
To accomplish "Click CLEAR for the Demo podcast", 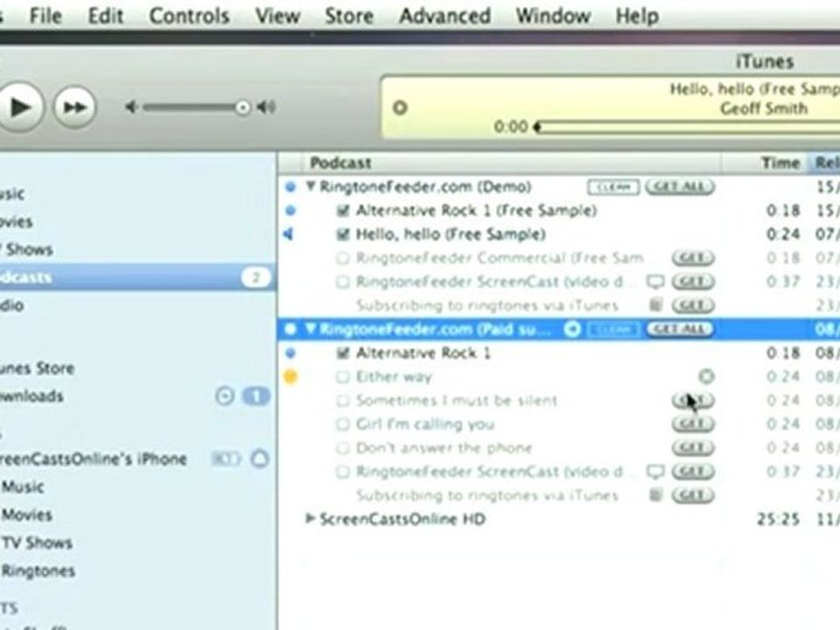I will 613,187.
